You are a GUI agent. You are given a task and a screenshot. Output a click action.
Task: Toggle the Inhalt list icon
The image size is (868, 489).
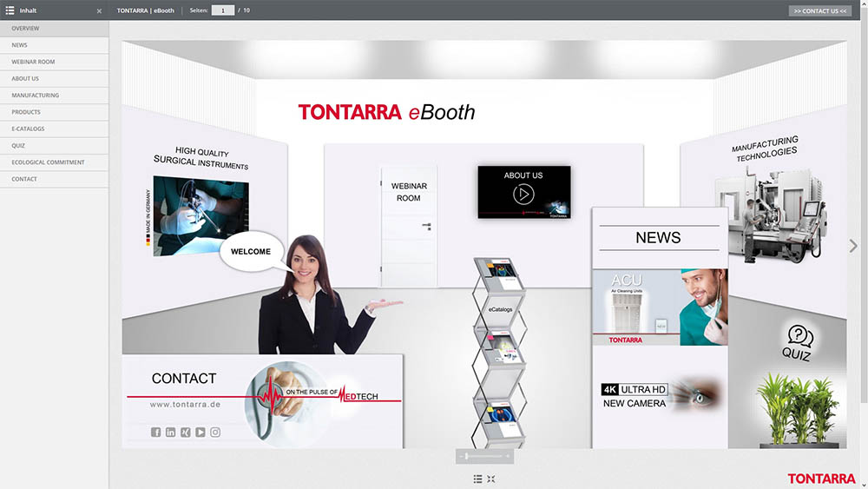[x=10, y=10]
